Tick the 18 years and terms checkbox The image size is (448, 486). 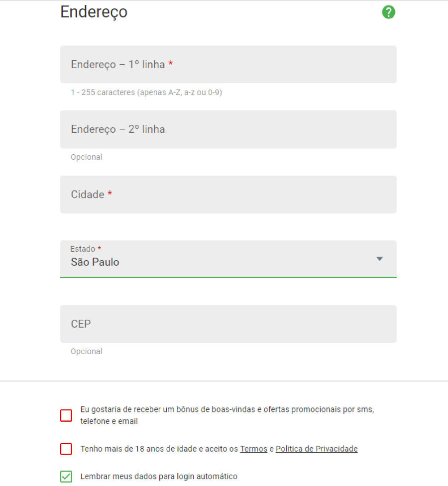point(66,449)
